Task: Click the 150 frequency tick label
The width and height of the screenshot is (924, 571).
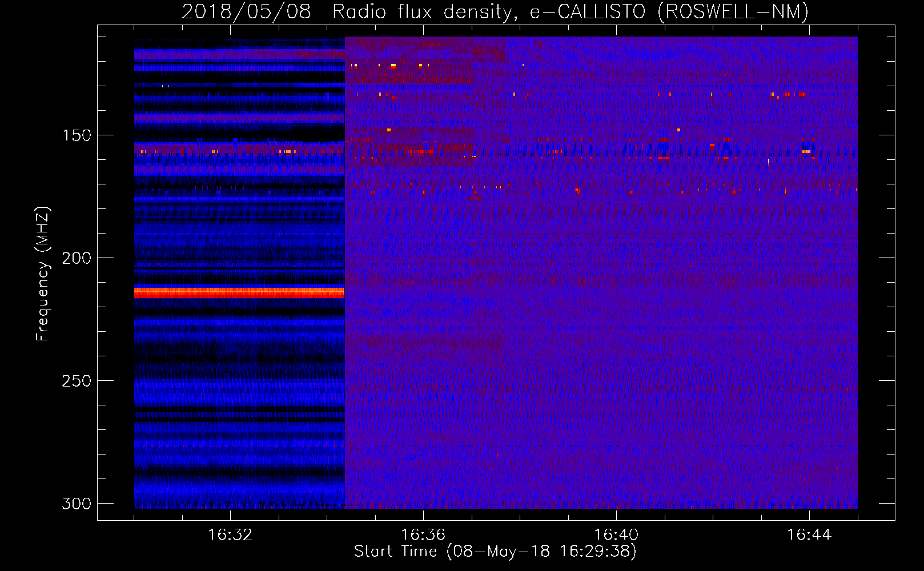Action: (77, 135)
